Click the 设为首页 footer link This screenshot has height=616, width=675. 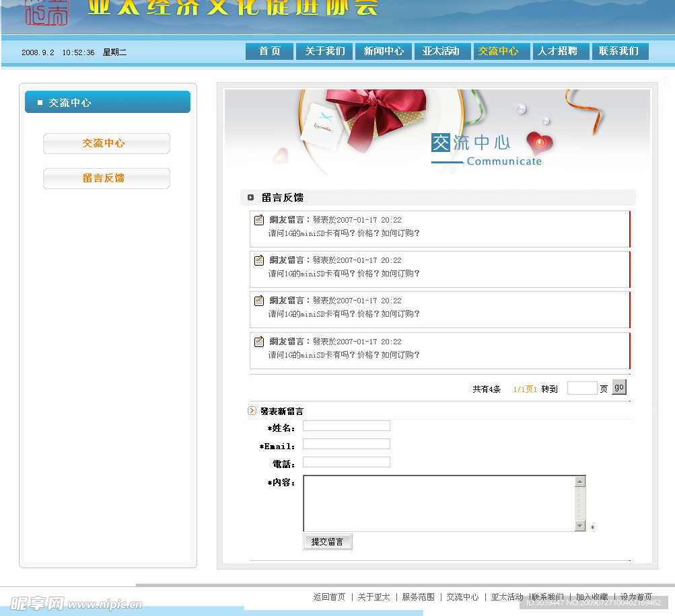coord(636,597)
